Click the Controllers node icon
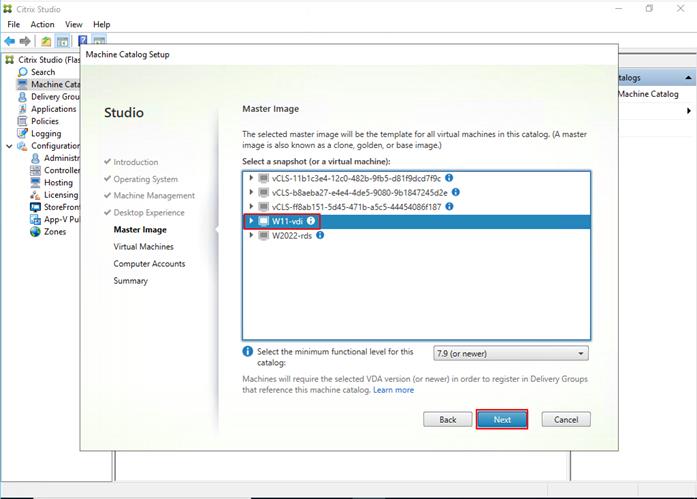This screenshot has width=697, height=499. tap(36, 170)
